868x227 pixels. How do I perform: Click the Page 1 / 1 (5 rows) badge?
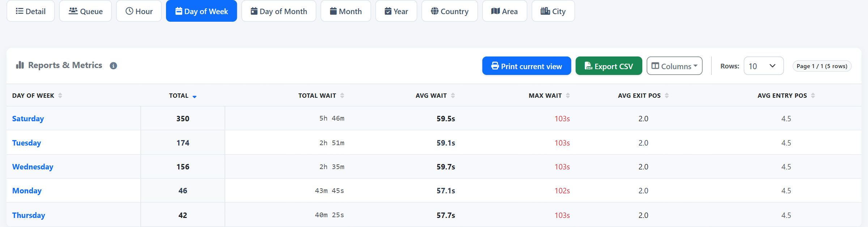822,66
